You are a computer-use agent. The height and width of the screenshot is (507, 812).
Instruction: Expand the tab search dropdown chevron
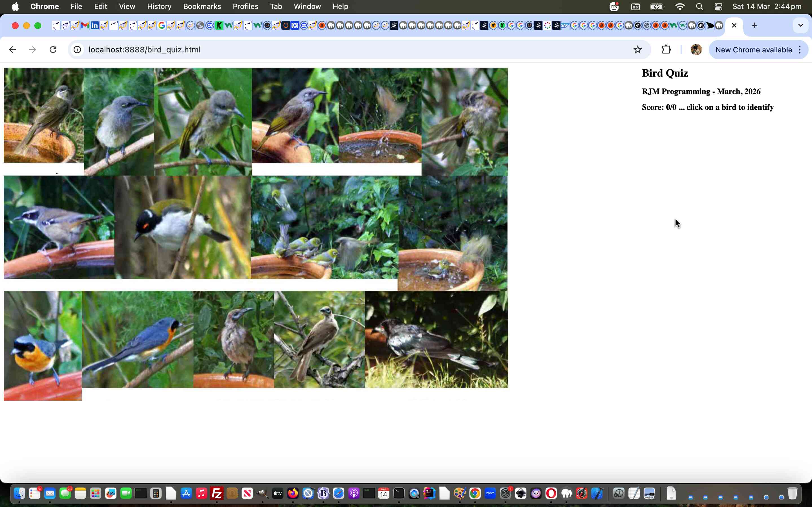(800, 25)
